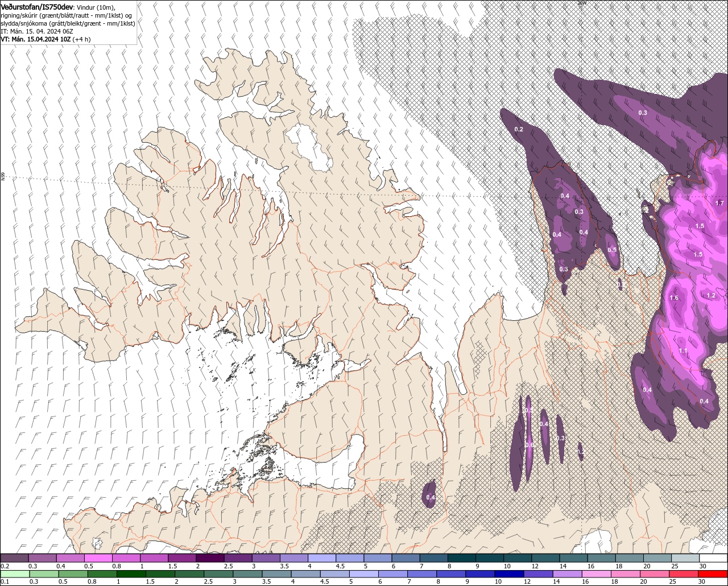The height and width of the screenshot is (586, 728).
Task: Pick the darkest purple 2 swatch in upper legend
Action: pyautogui.click(x=210, y=558)
